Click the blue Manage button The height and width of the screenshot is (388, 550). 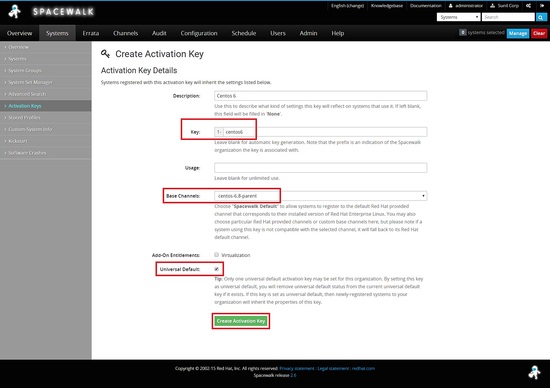pyautogui.click(x=518, y=33)
